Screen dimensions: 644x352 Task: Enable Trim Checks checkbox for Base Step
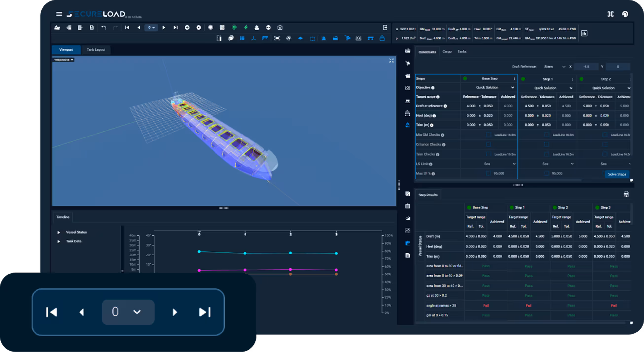click(488, 154)
